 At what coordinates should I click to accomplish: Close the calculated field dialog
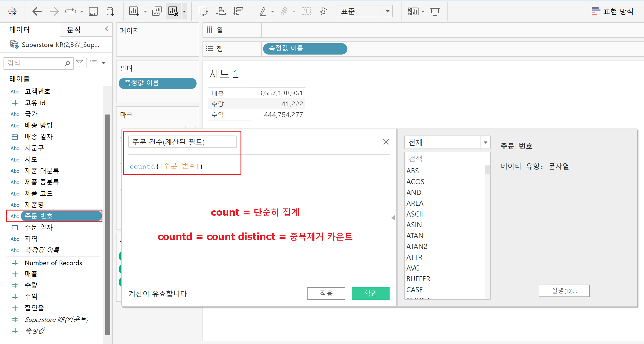[x=386, y=142]
